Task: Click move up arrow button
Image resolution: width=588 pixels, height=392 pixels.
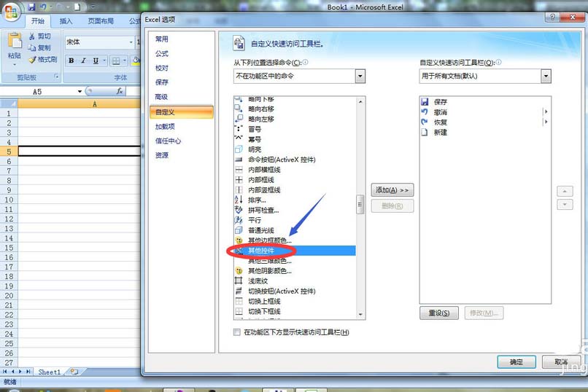Action: (565, 192)
